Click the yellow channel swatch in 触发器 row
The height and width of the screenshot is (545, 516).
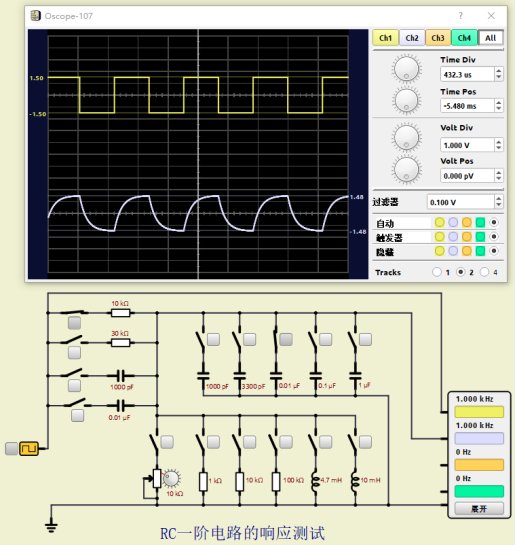click(x=440, y=237)
